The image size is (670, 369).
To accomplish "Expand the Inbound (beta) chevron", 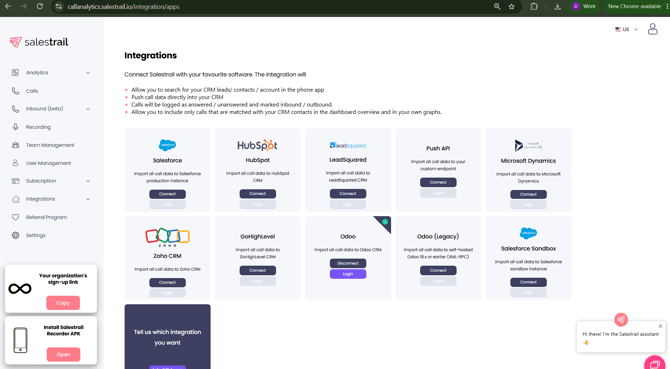I will (88, 109).
